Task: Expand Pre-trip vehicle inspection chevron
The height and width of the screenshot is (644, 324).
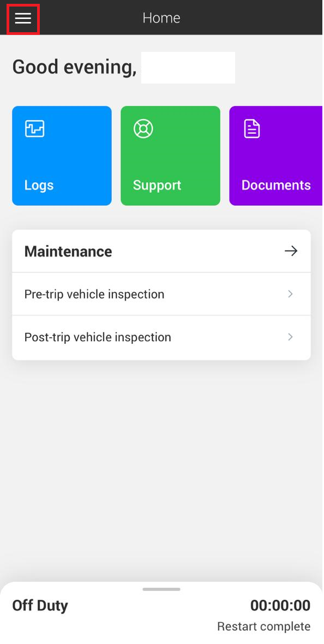Action: [x=290, y=294]
